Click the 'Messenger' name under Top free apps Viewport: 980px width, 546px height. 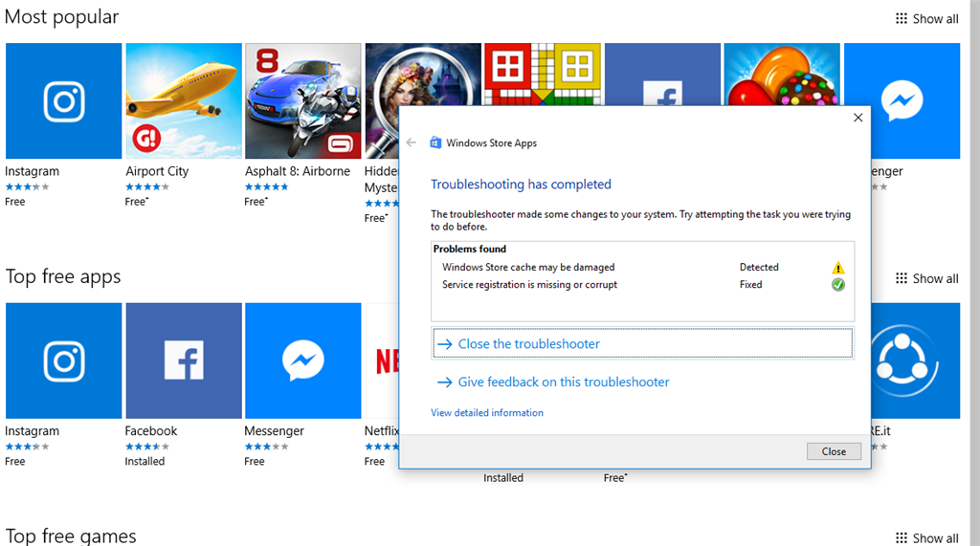coord(274,431)
